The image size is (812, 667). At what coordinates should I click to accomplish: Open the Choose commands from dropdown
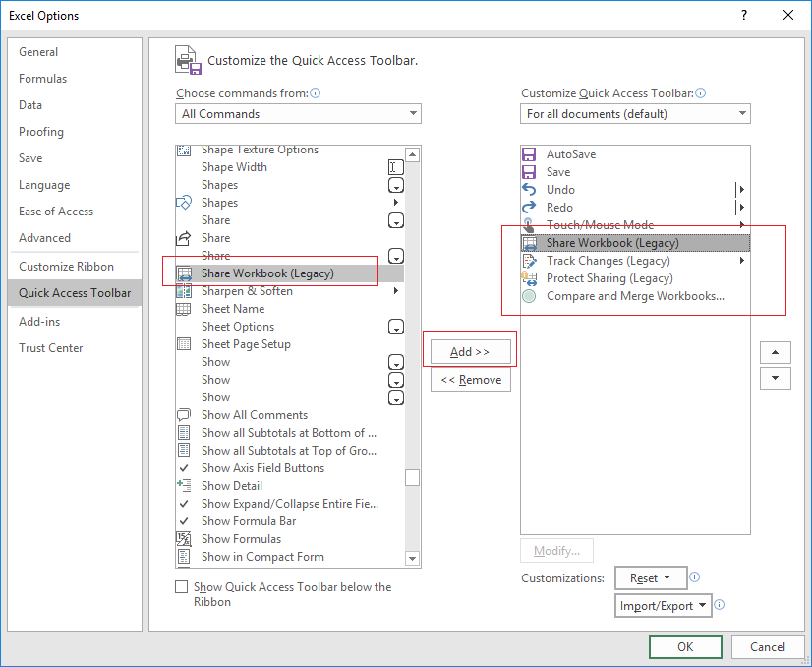[x=298, y=113]
